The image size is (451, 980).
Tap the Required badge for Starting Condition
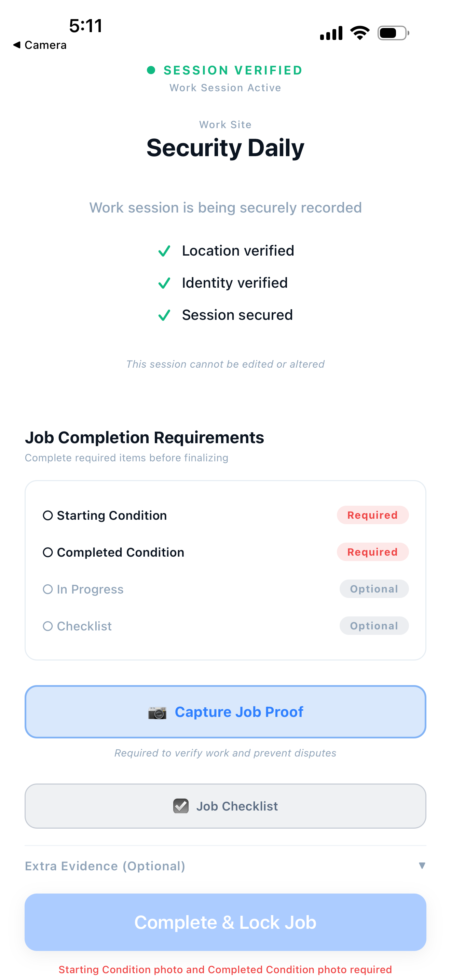[x=372, y=515]
